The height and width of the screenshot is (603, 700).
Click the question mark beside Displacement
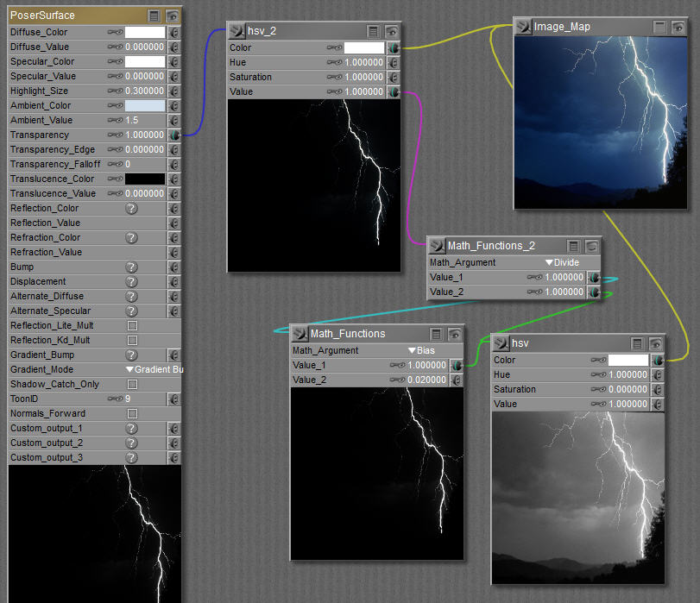pyautogui.click(x=131, y=282)
